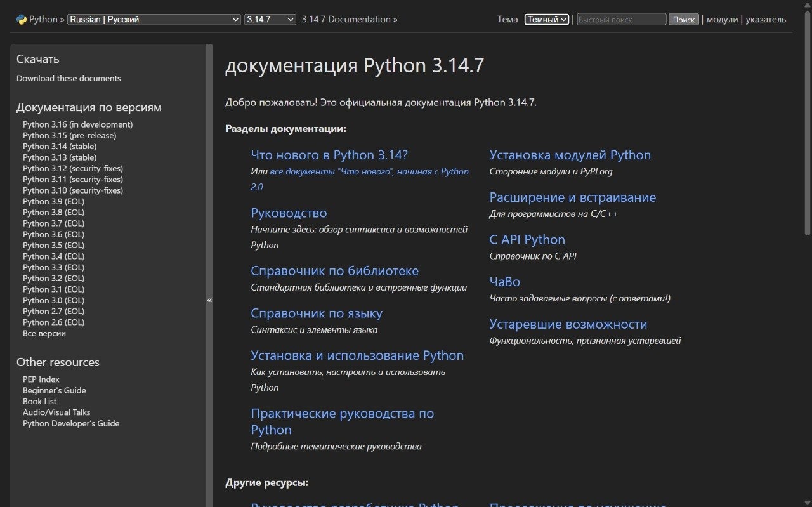Viewport: 812px width, 507px height.
Task: Click the Поиск button
Action: [x=684, y=20]
